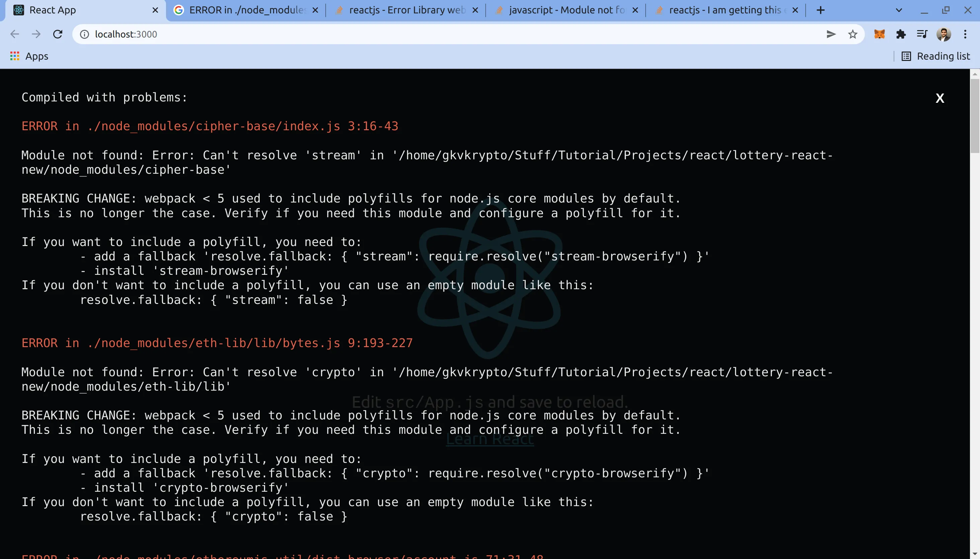Click the share page arrow icon
This screenshot has width=980, height=559.
click(x=831, y=34)
